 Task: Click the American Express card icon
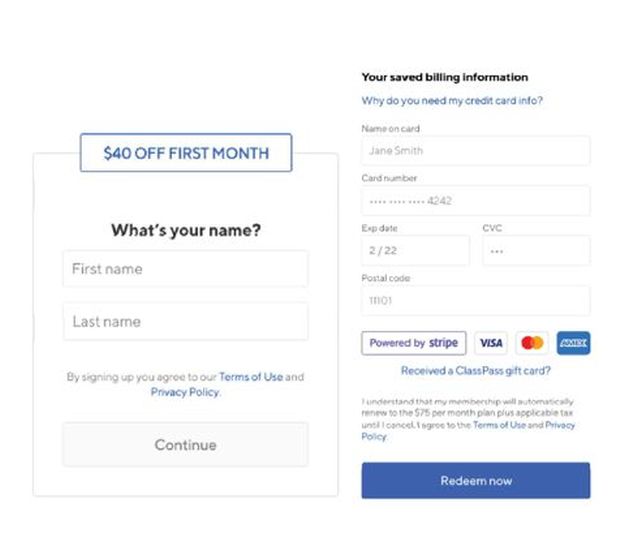click(x=573, y=343)
